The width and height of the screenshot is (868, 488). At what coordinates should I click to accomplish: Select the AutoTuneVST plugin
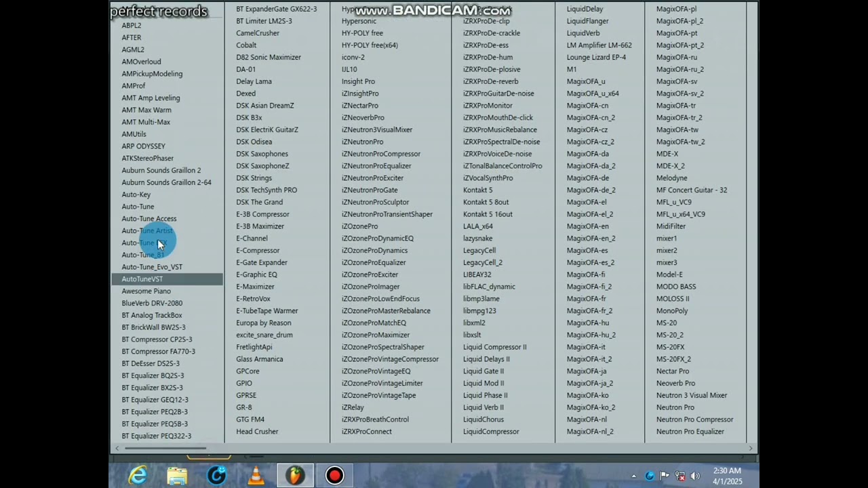coord(167,279)
